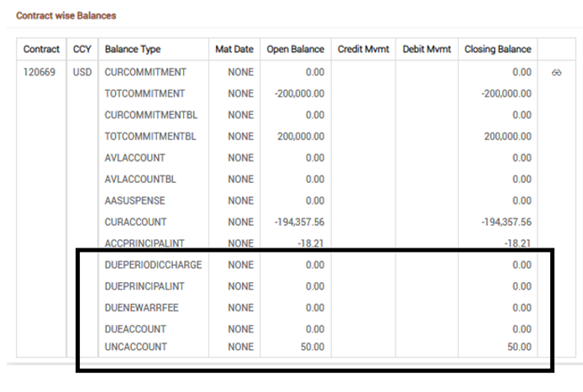Click the Debit Mvmt column header
583x392 pixels.
point(427,49)
